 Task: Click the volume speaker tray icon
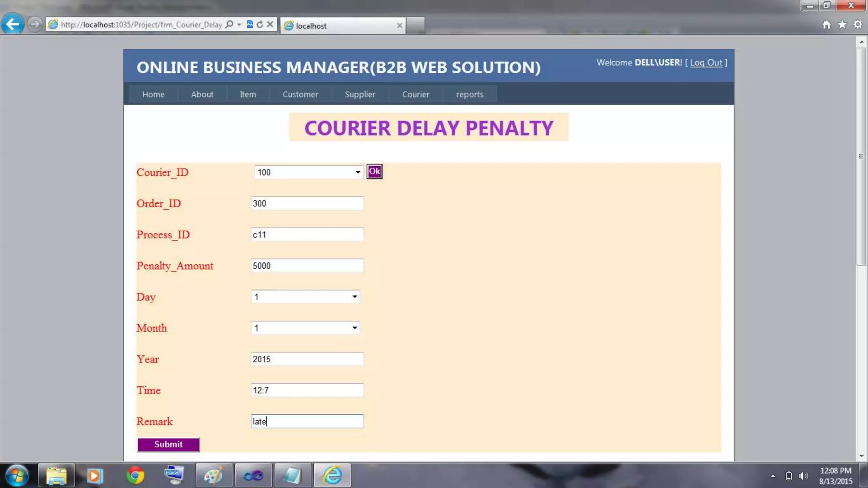click(803, 476)
